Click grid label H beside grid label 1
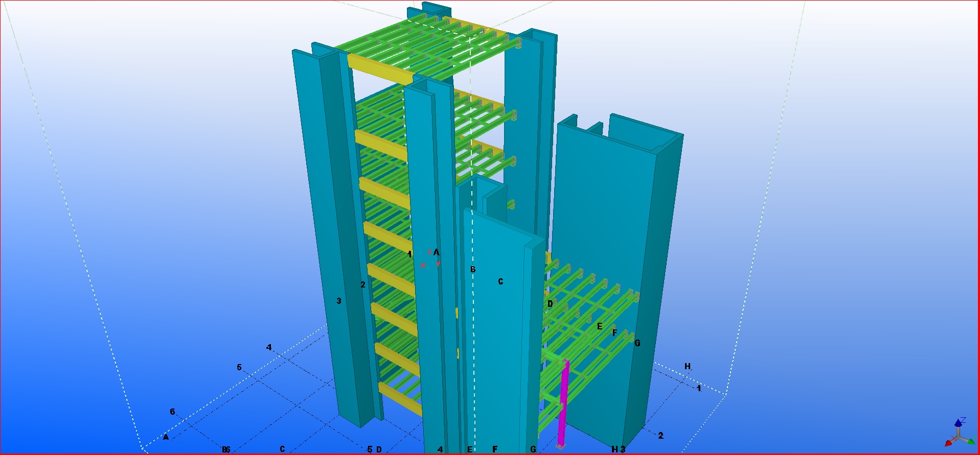This screenshot has width=980, height=455. pyautogui.click(x=688, y=367)
